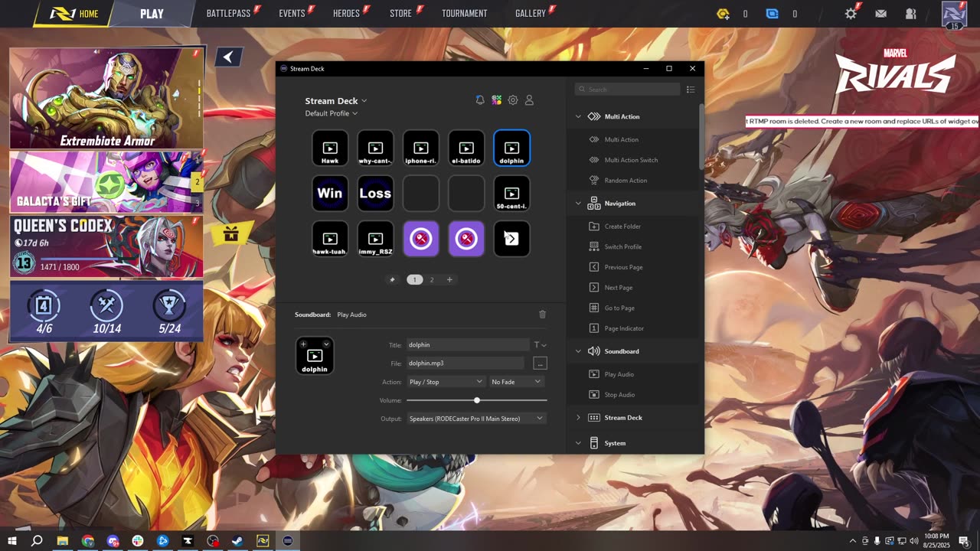Select the Loss key
The width and height of the screenshot is (980, 551).
375,193
